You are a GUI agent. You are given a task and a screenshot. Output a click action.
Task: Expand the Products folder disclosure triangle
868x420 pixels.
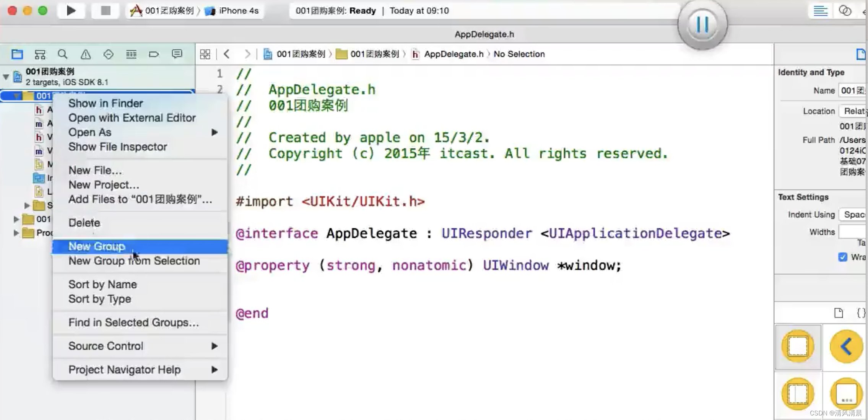(16, 233)
